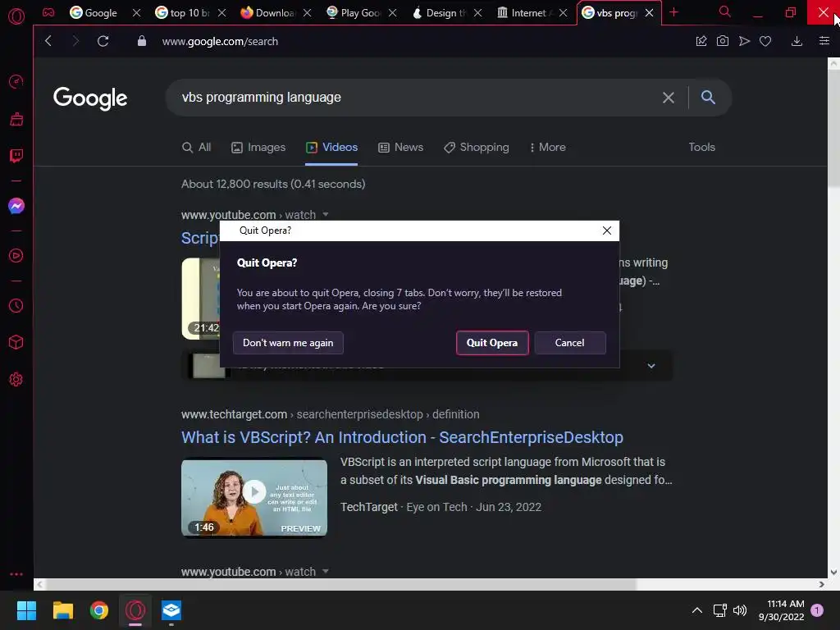840x630 pixels.
Task: Click the scroll down arrow
Action: point(833,572)
